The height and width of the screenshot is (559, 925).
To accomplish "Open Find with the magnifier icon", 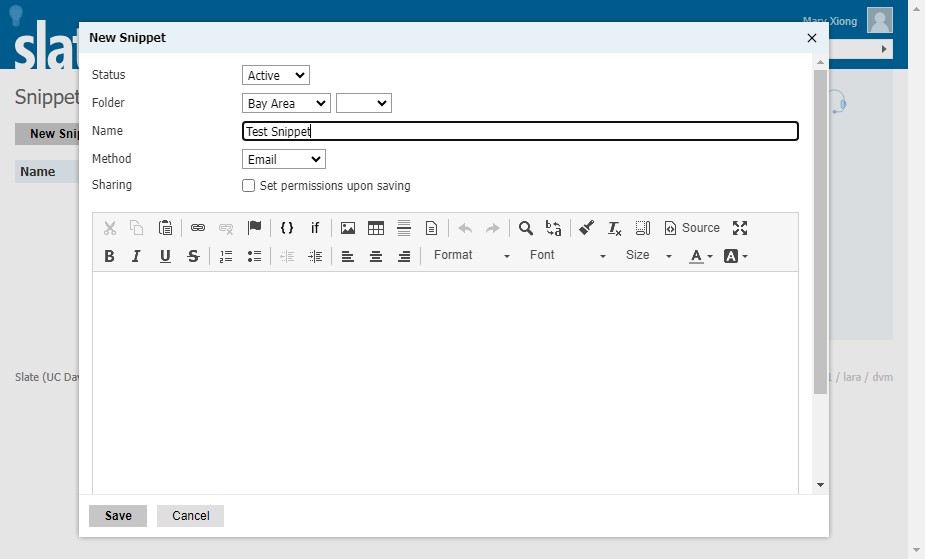I will tap(526, 228).
